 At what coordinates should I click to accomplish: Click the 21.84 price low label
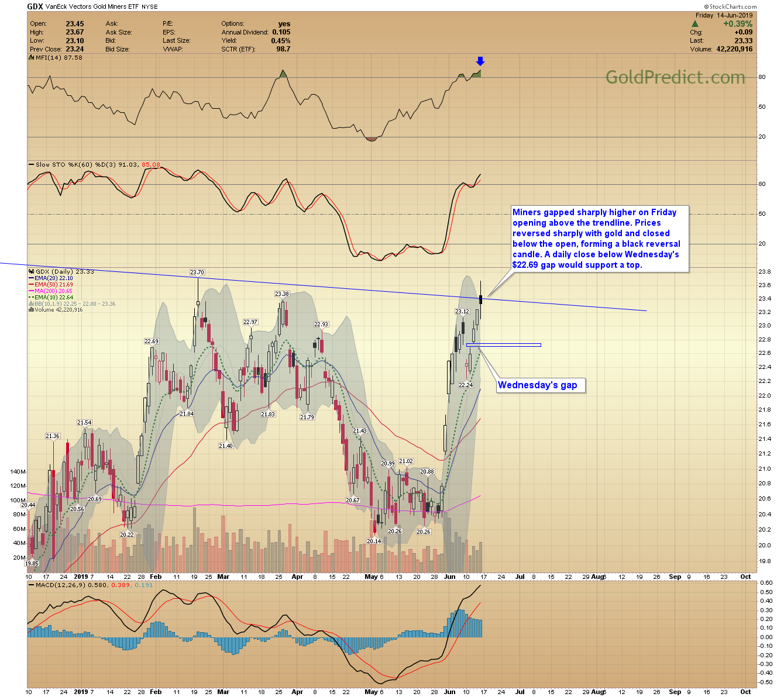pos(187,414)
